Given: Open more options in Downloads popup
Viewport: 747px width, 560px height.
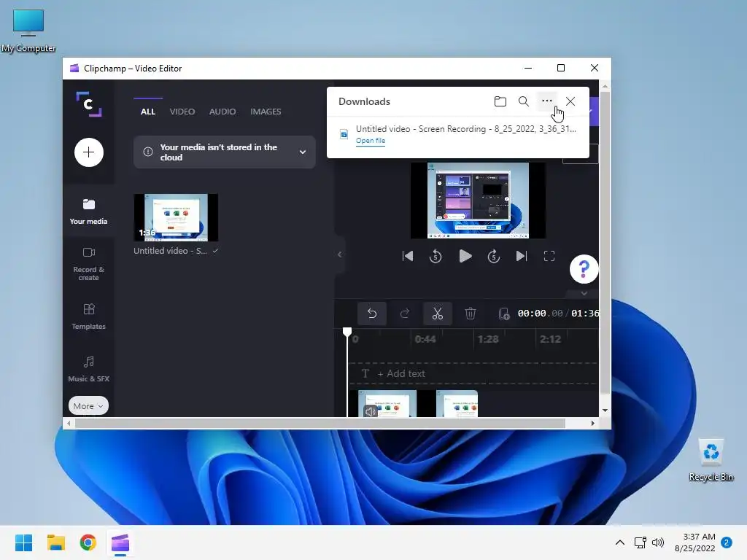Looking at the screenshot, I should click(x=547, y=101).
